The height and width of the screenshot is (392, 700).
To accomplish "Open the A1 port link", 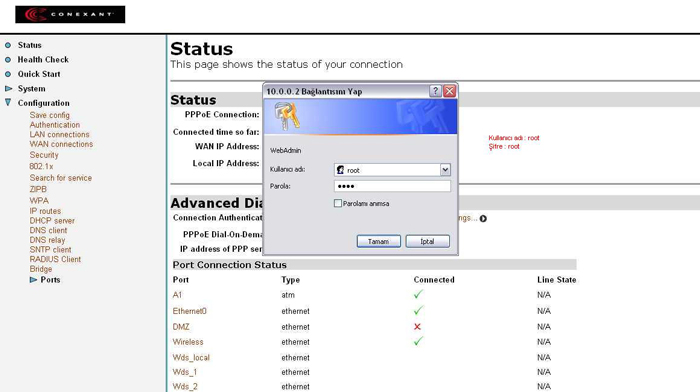I will coord(177,295).
